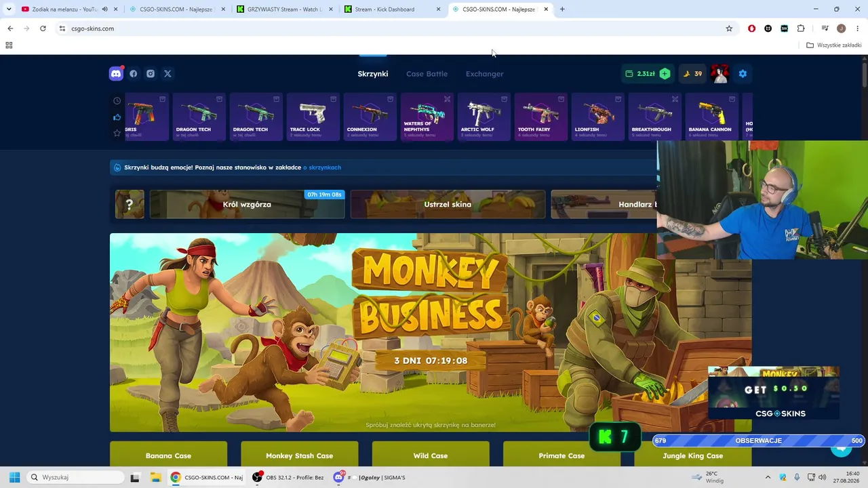Switch to the Kick Dashboard tab

[392, 9]
